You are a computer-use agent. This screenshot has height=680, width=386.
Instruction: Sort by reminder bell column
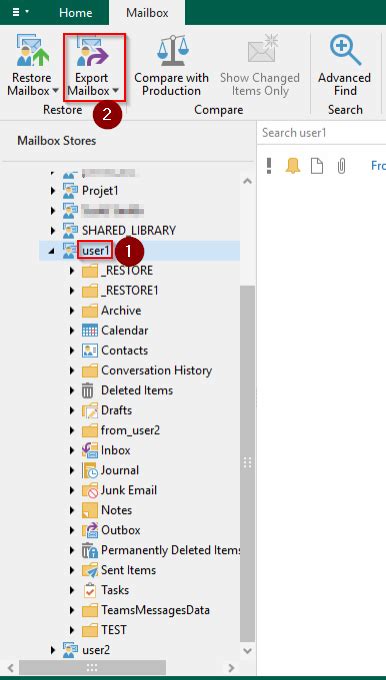click(x=293, y=166)
